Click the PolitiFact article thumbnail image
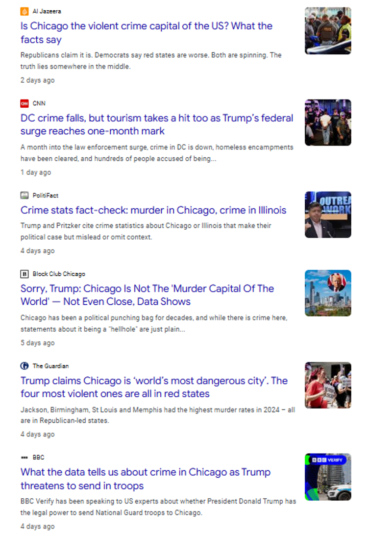This screenshot has height=533, width=392. pos(328,215)
